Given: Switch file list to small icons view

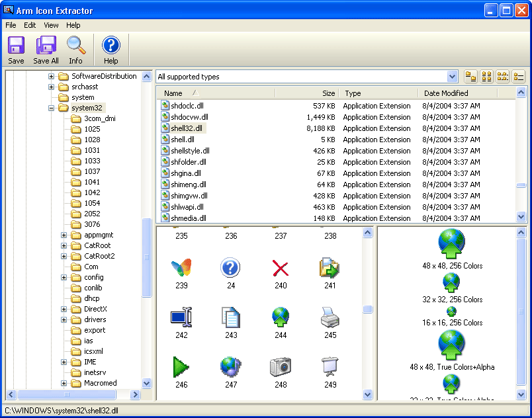Looking at the screenshot, I should 502,76.
